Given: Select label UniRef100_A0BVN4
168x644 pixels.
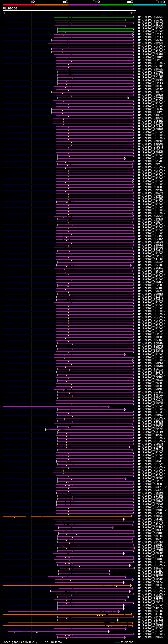Looking at the screenshot, I should point(151,519).
